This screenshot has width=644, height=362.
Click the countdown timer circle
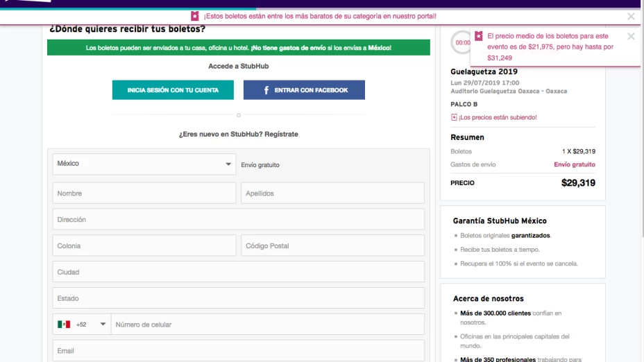point(461,42)
